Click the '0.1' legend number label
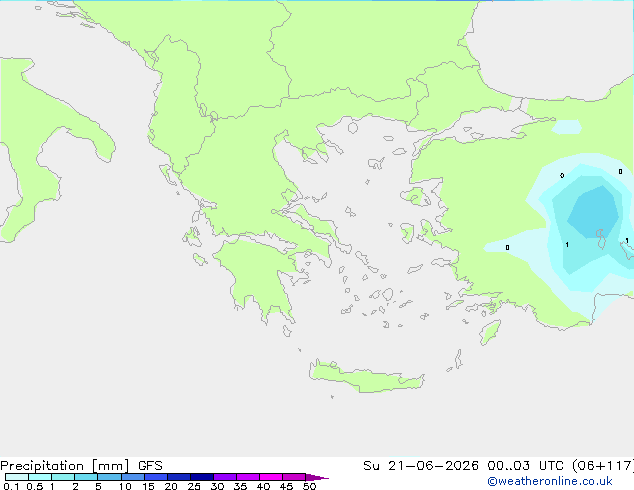Image resolution: width=634 pixels, height=490 pixels. point(11,486)
